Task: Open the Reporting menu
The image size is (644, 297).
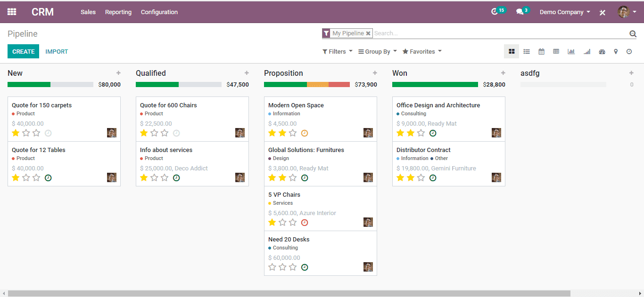Action: [118, 12]
